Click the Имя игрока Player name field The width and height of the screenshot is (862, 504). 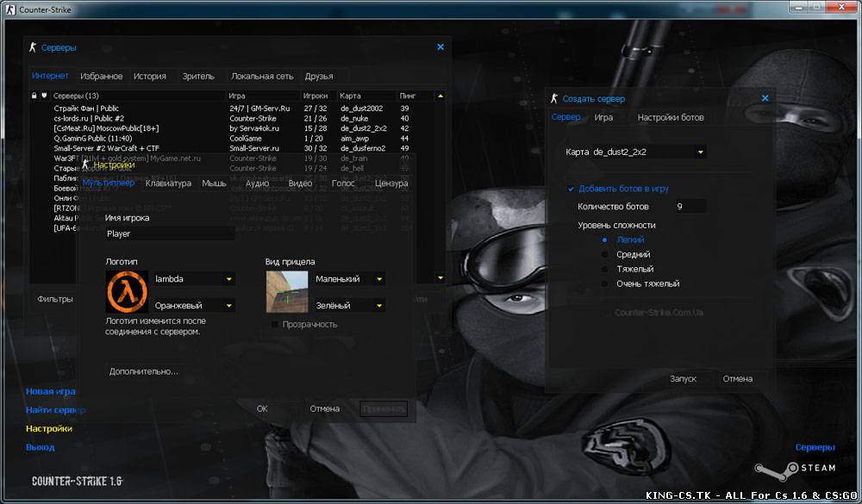(170, 233)
